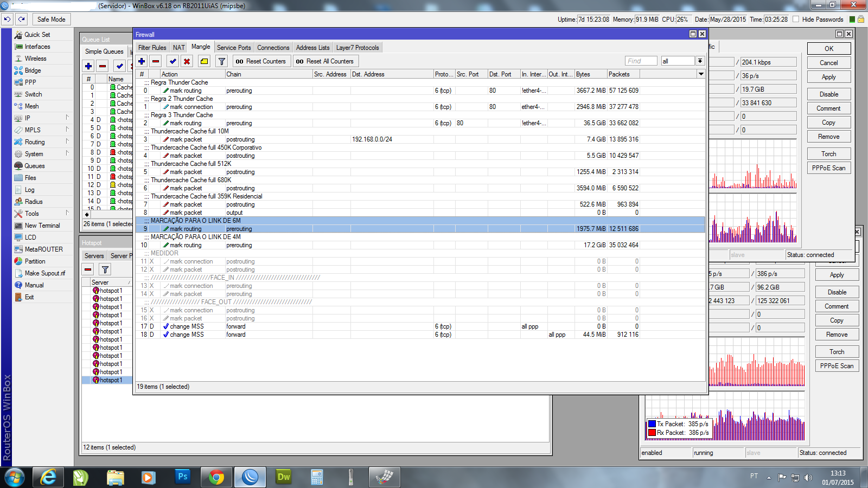Show hidden system tray icons
Viewport: 868px width, 488px height.
coord(769,478)
